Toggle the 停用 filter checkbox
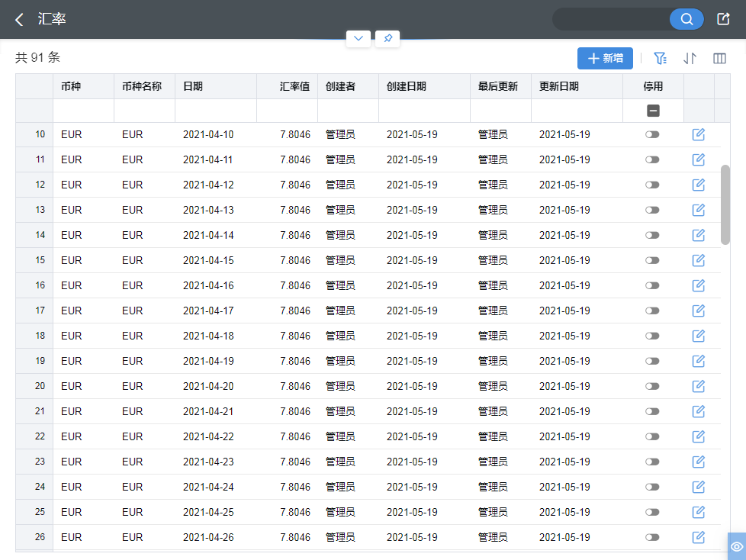746x560 pixels. pyautogui.click(x=653, y=111)
